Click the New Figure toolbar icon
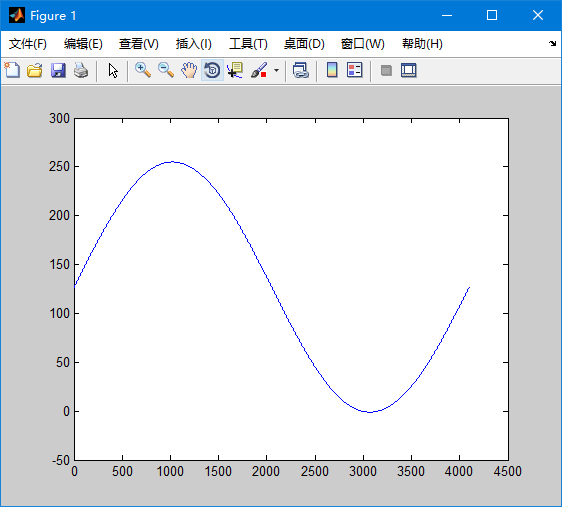This screenshot has width=562, height=507. point(12,70)
